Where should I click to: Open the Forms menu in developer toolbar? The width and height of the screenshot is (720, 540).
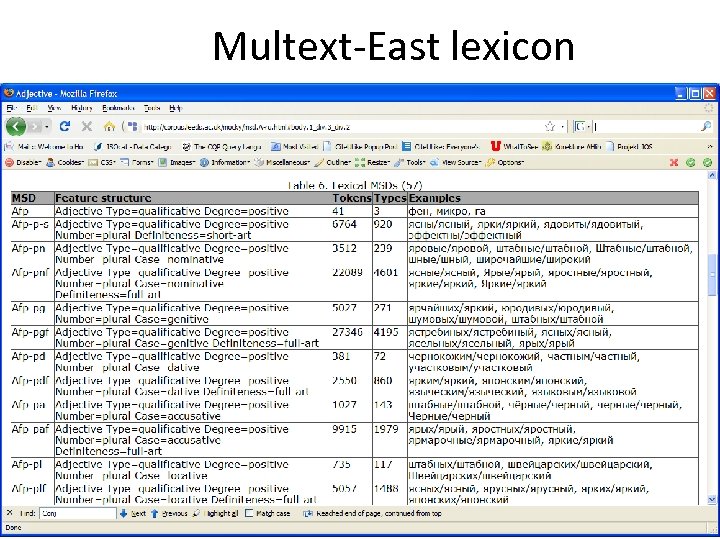(137, 163)
